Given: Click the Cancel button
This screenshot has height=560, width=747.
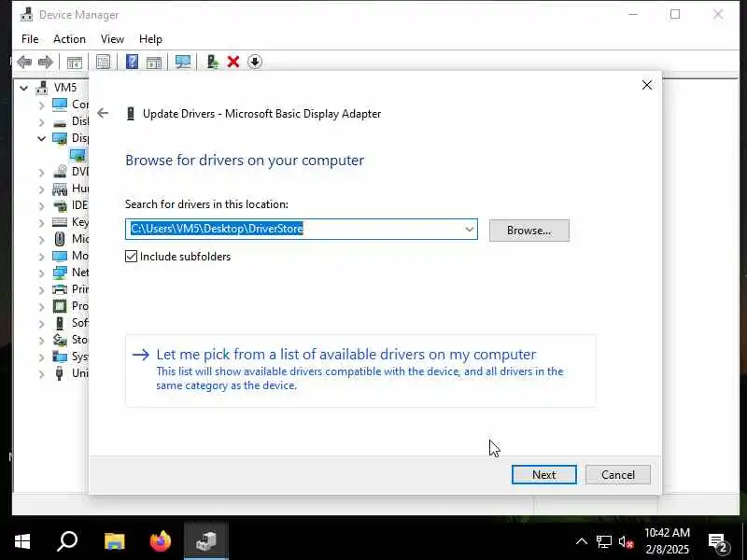Looking at the screenshot, I should (x=618, y=475).
